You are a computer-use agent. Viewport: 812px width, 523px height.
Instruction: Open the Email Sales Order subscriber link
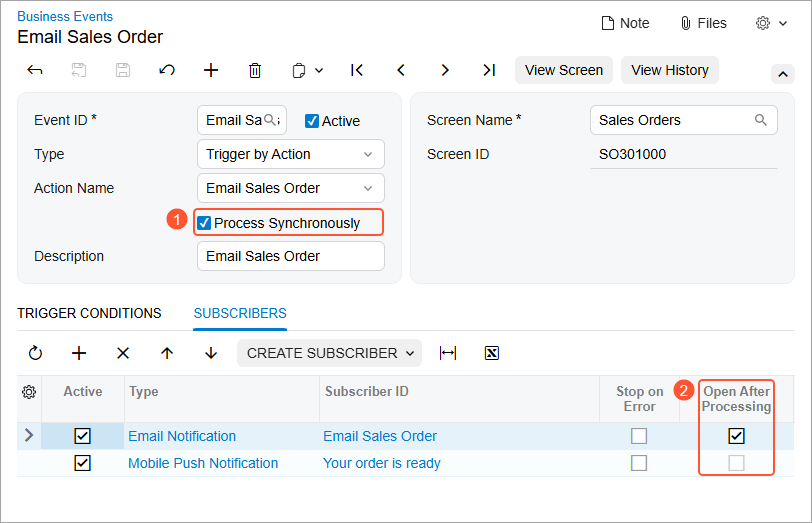(x=380, y=436)
